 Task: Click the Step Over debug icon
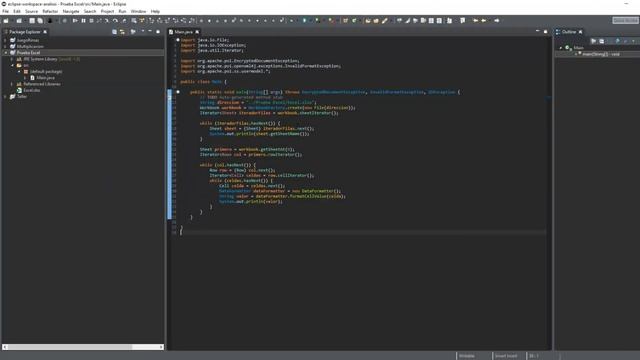coord(116,20)
